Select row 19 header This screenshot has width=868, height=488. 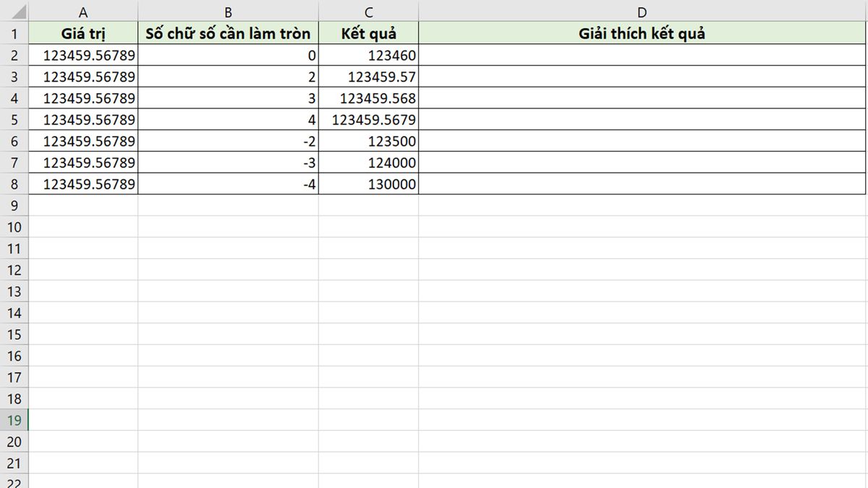tap(14, 420)
